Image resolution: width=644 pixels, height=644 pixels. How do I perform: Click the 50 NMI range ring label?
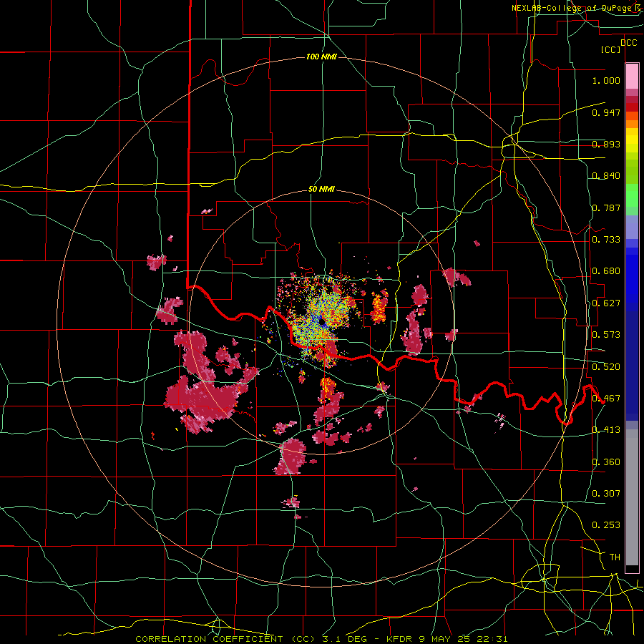[x=321, y=189]
